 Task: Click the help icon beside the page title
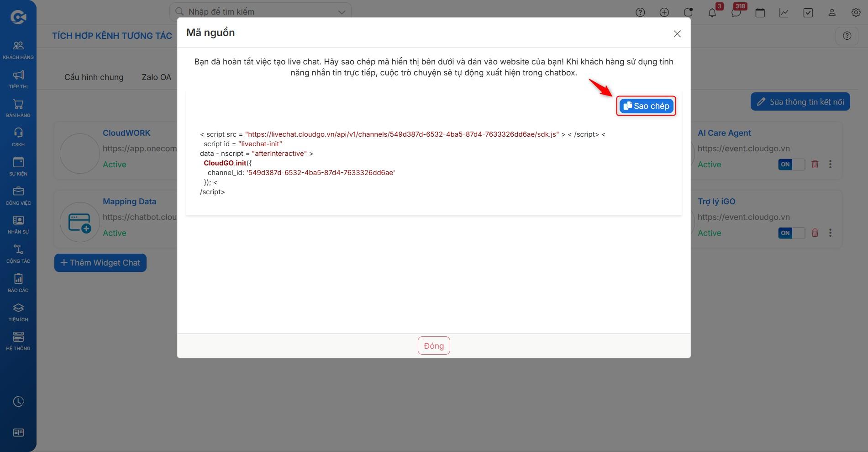tap(847, 36)
